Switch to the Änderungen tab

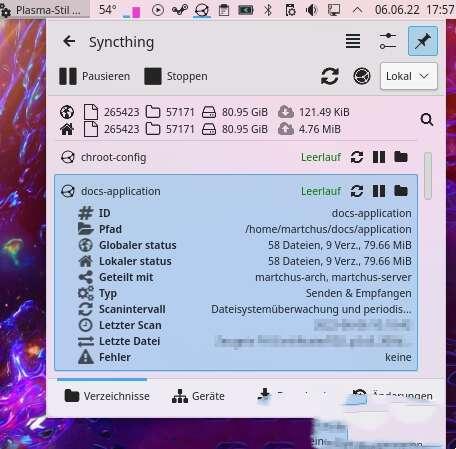click(x=393, y=396)
